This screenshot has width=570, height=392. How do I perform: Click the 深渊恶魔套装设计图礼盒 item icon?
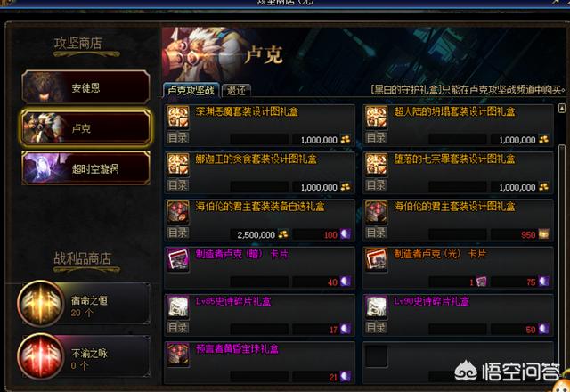pos(178,117)
